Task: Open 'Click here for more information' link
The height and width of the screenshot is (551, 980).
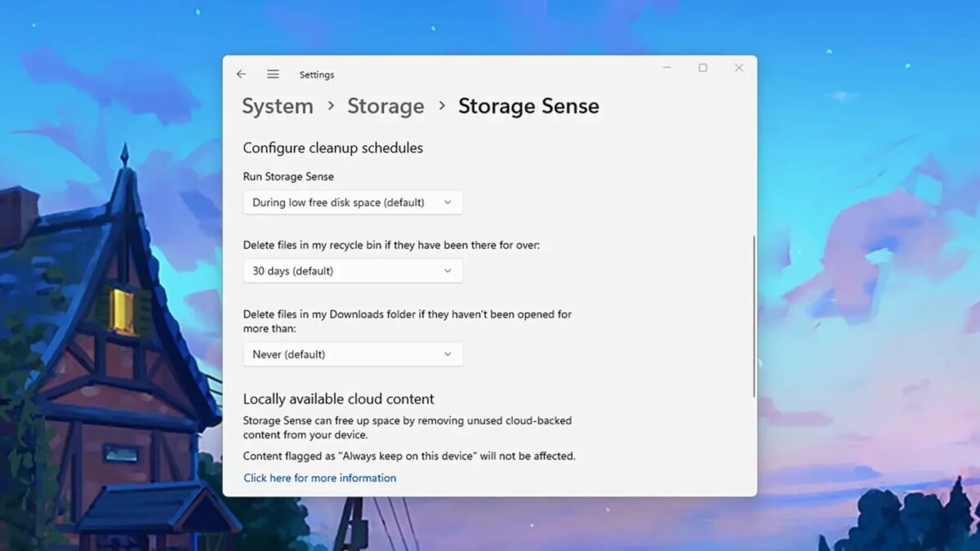Action: click(320, 478)
